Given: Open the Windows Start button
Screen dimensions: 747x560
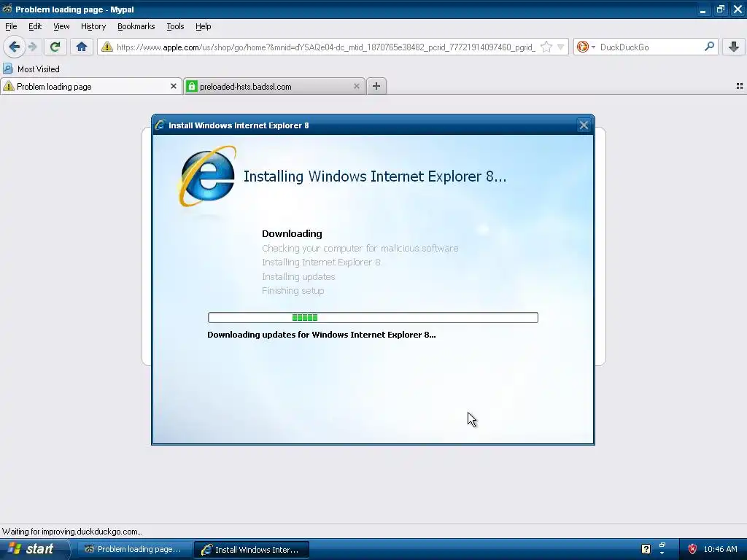Looking at the screenshot, I should 34,549.
